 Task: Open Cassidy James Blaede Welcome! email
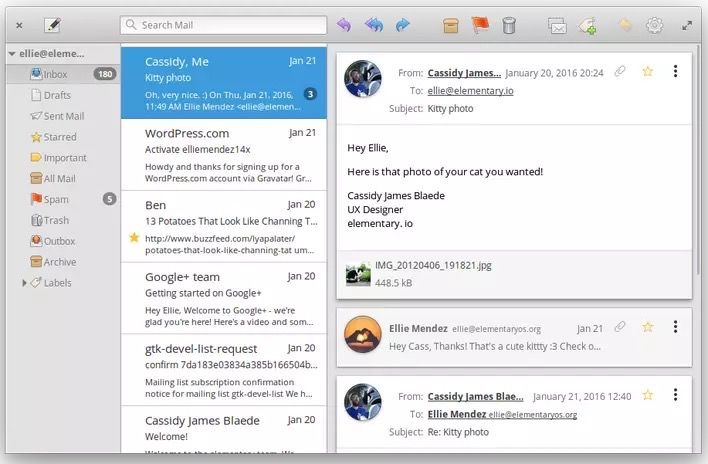click(224, 430)
